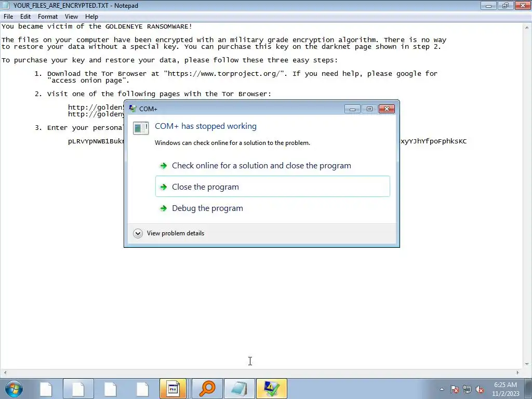Choose Check online for a solution
Image resolution: width=532 pixels, height=399 pixels.
272,166
